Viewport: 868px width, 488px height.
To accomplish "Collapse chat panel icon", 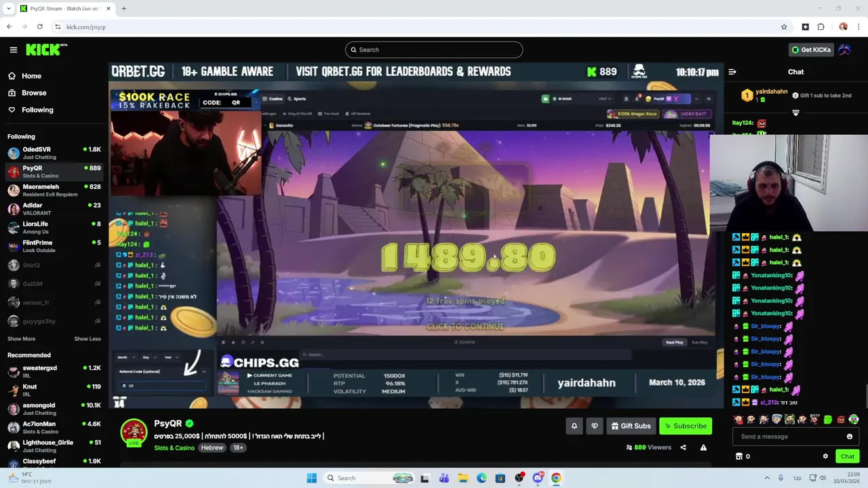I will tap(732, 72).
